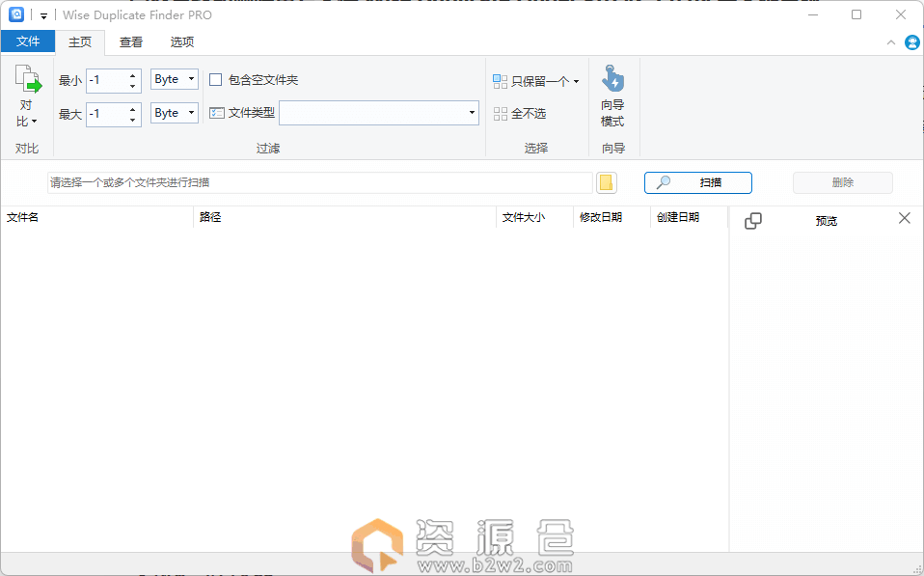Click the 扫描 scan button

pos(697,182)
